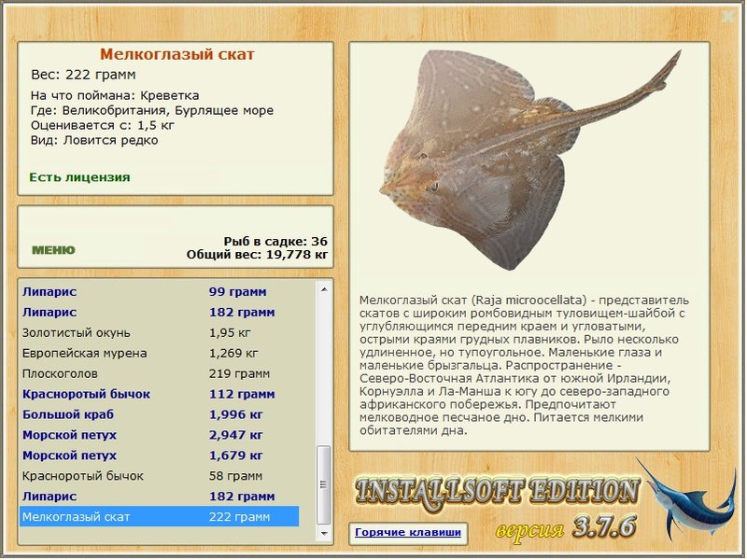
Task: Choose Плоскоголов 219 грамм entry
Action: [x=159, y=373]
